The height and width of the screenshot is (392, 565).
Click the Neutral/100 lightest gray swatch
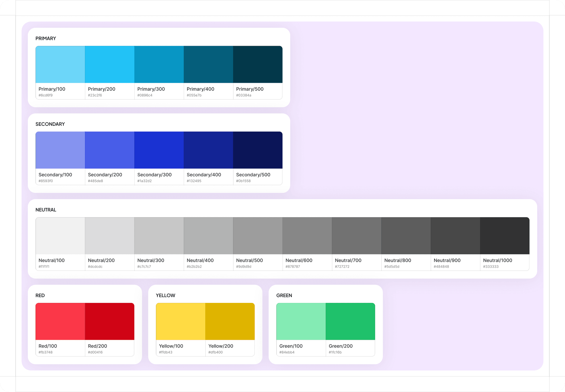click(x=60, y=236)
